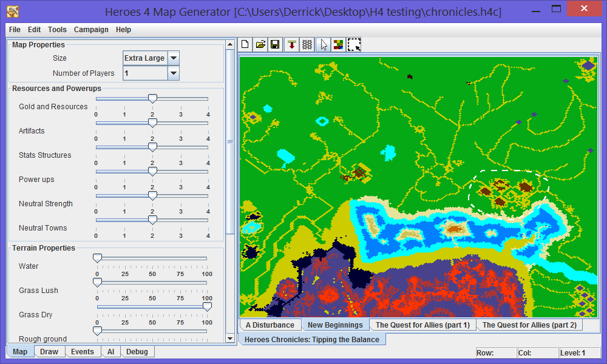The image size is (607, 364).
Task: Click the Level: 1 status bar entry
Action: coord(578,353)
